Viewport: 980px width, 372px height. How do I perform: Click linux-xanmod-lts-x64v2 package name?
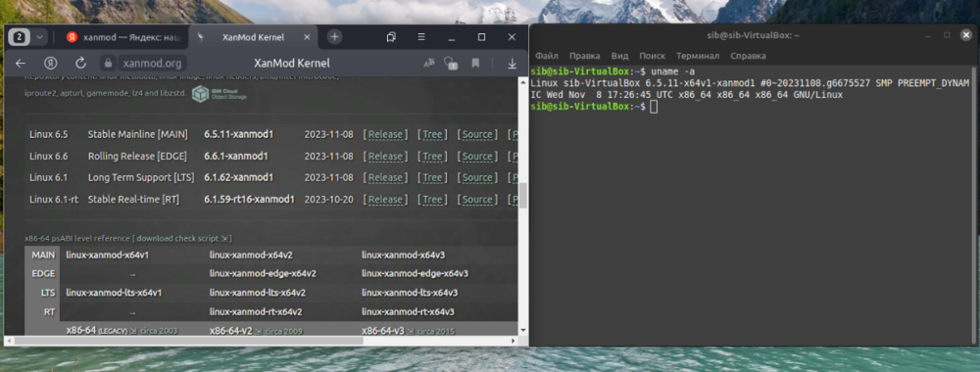tap(258, 292)
